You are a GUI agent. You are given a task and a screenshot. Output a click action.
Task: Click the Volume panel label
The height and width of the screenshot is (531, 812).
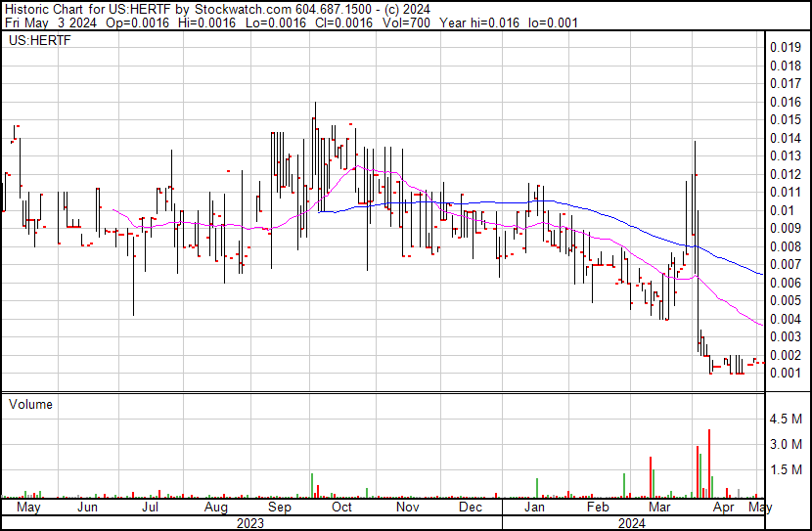[x=30, y=404]
